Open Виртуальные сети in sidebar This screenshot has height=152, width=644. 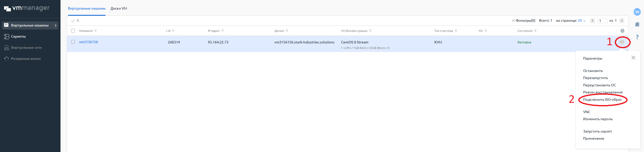26,48
